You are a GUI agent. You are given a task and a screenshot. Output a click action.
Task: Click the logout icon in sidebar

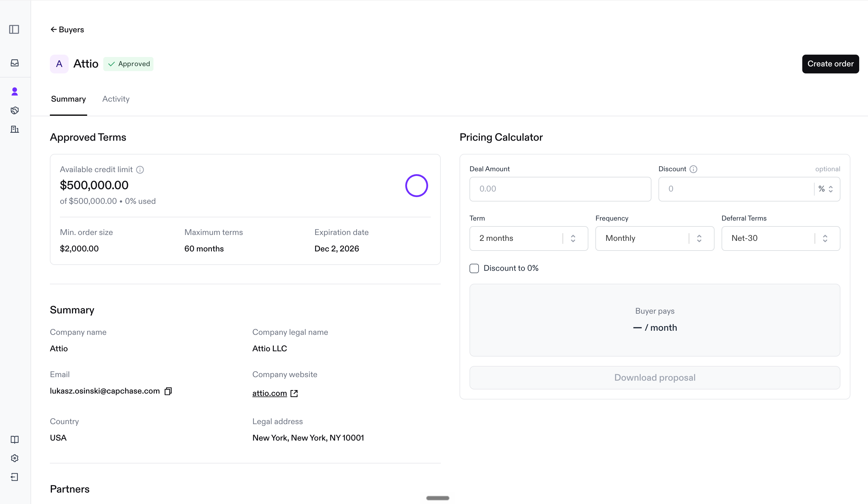14,477
